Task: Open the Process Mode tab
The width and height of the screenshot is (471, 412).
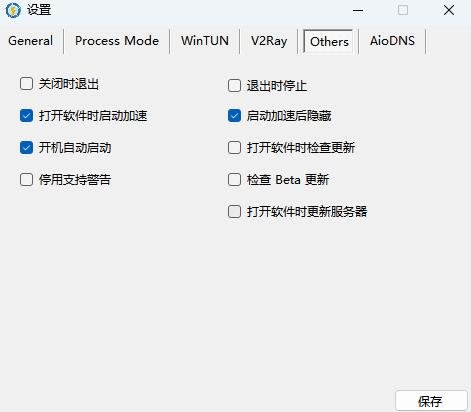Action: [x=117, y=41]
